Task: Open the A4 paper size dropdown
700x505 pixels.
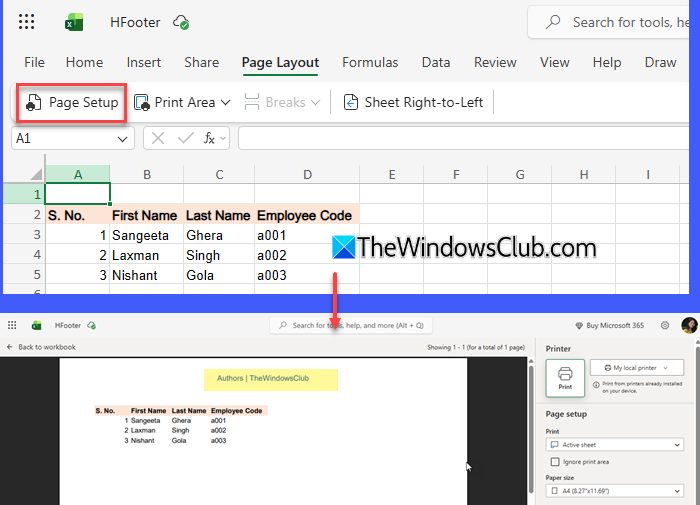Action: coord(615,491)
